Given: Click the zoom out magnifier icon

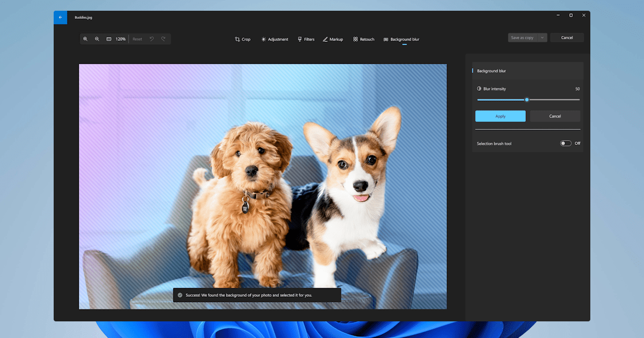Looking at the screenshot, I should coord(97,39).
